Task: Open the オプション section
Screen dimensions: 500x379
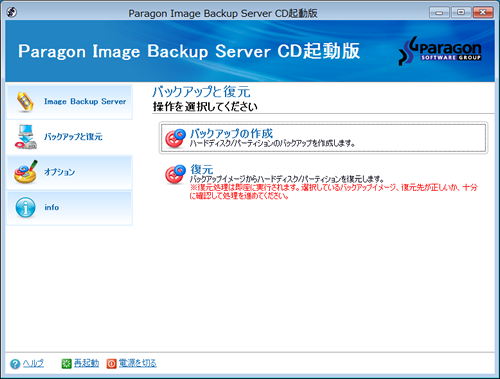Action: (x=70, y=172)
